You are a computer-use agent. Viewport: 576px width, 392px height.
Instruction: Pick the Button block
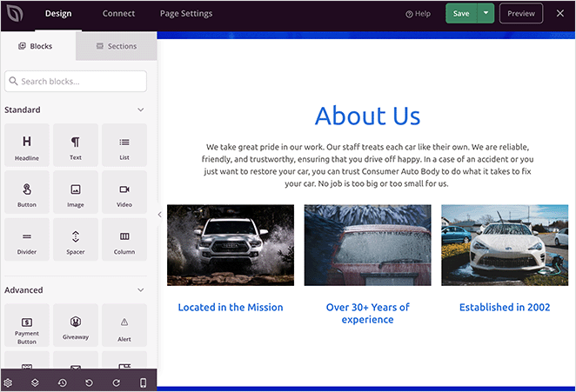click(x=27, y=193)
